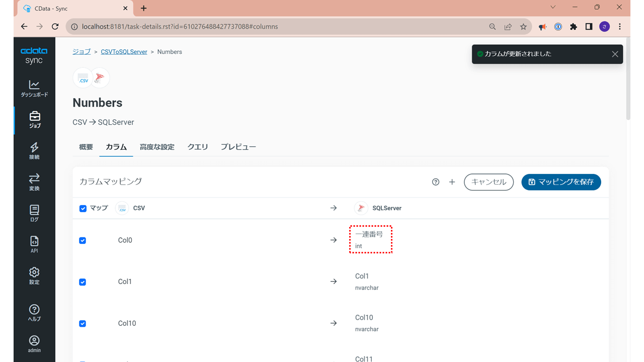Click the Col1 source column name
Image resolution: width=644 pixels, height=362 pixels.
point(125,282)
